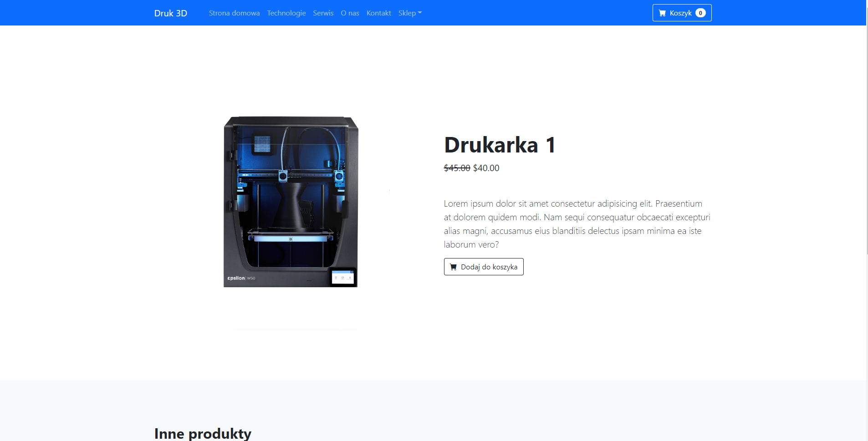Open the Koszyk cart panel
868x441 pixels.
(681, 13)
